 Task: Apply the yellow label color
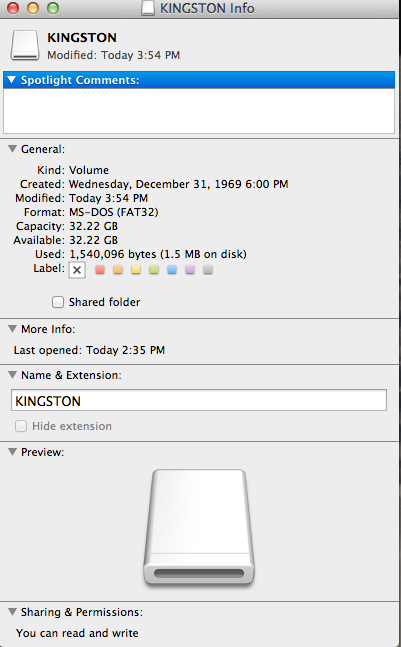tap(136, 269)
